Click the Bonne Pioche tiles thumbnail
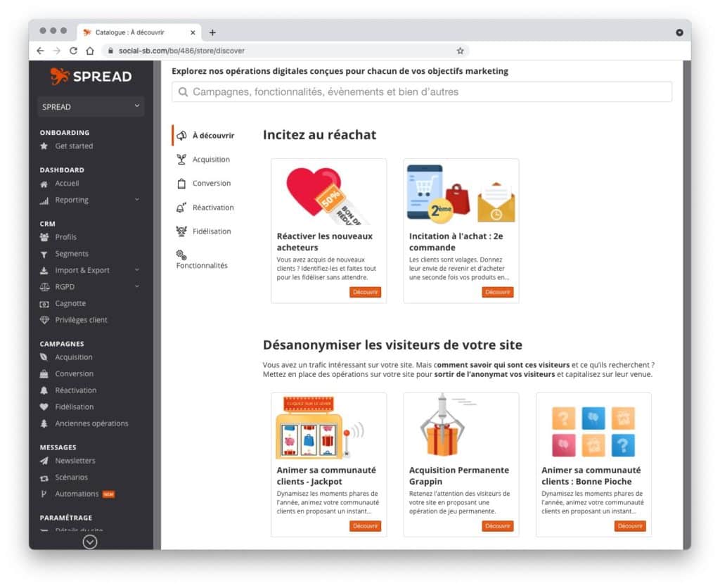Screen dimensions: 720x588 pos(593,432)
